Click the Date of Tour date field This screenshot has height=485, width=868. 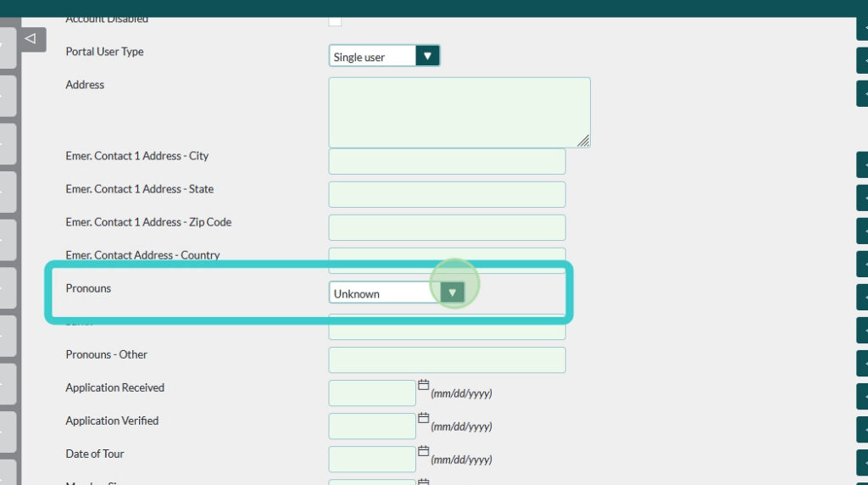tap(372, 460)
